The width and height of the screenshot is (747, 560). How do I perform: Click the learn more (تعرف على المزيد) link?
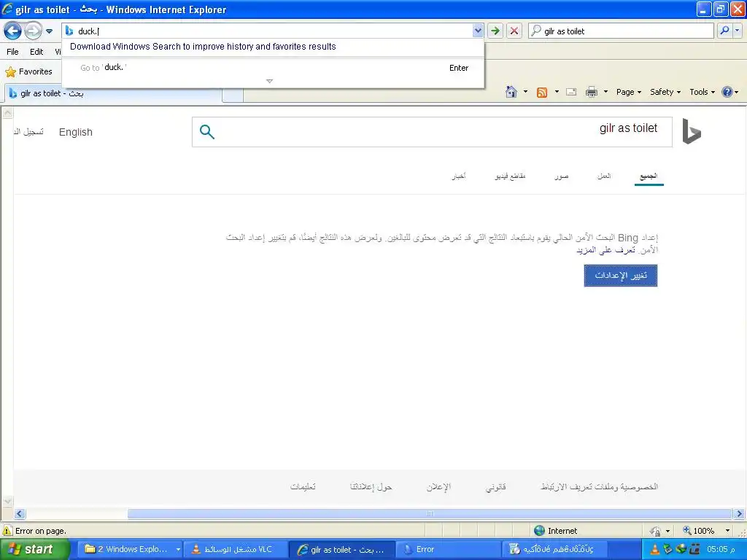[x=605, y=250]
